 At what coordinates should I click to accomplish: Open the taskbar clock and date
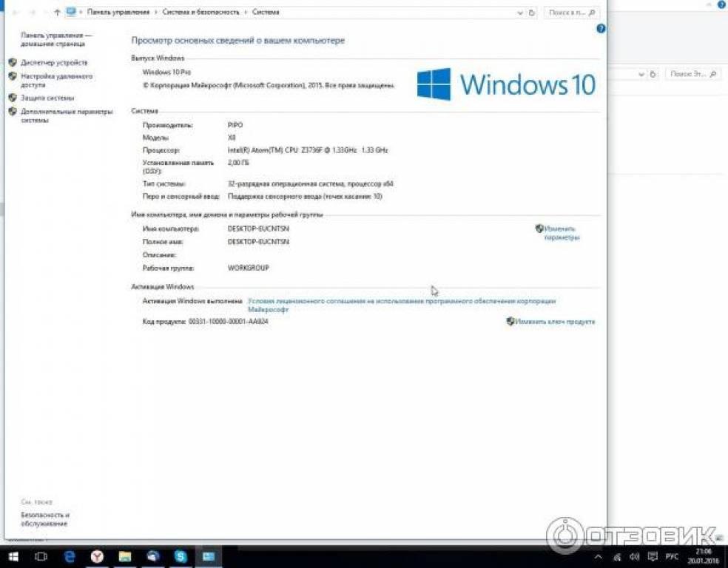point(704,556)
